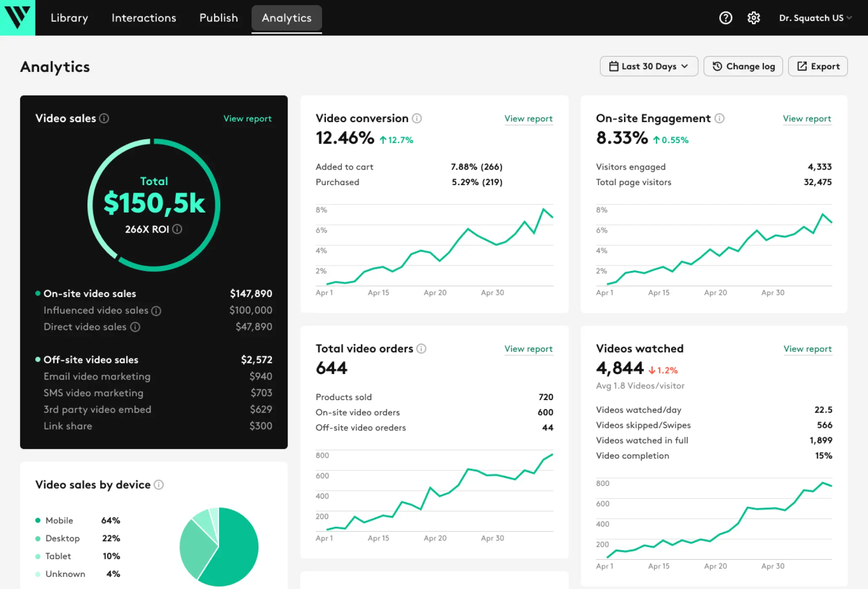Click info icon beside Video sales by device
This screenshot has width=868, height=589.
pyautogui.click(x=159, y=485)
